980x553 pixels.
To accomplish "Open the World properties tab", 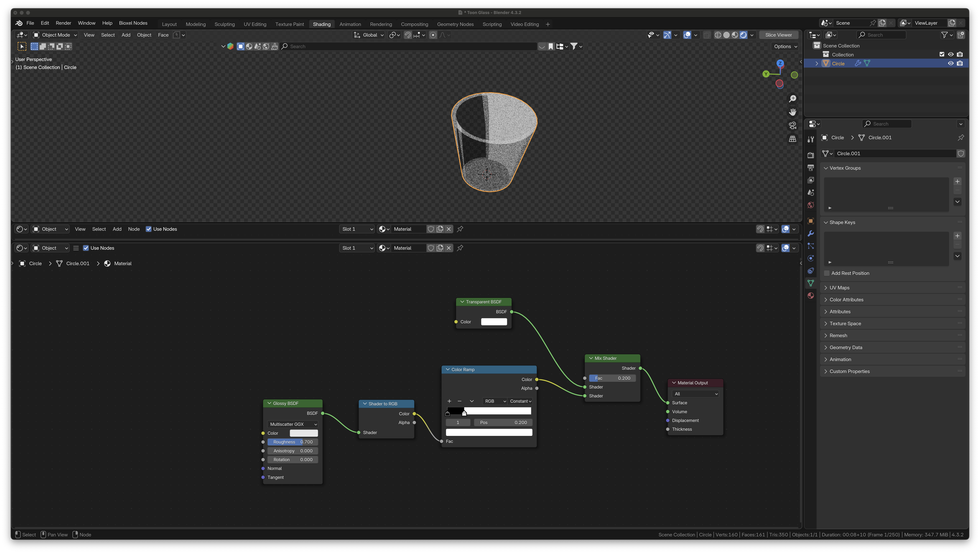I will point(811,205).
